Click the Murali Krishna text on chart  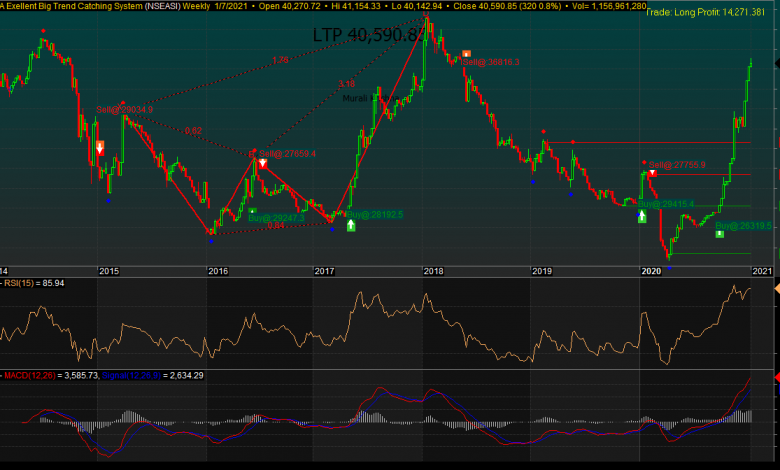[x=371, y=98]
